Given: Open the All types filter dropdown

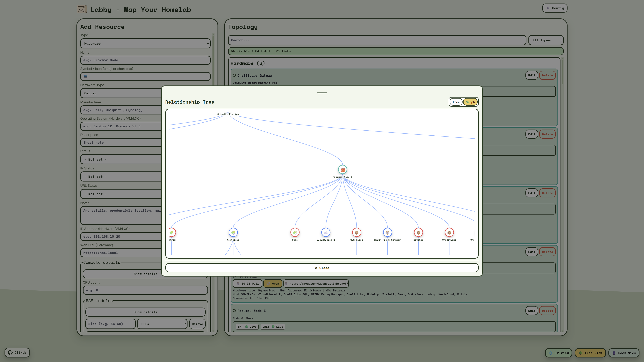Looking at the screenshot, I should [546, 40].
